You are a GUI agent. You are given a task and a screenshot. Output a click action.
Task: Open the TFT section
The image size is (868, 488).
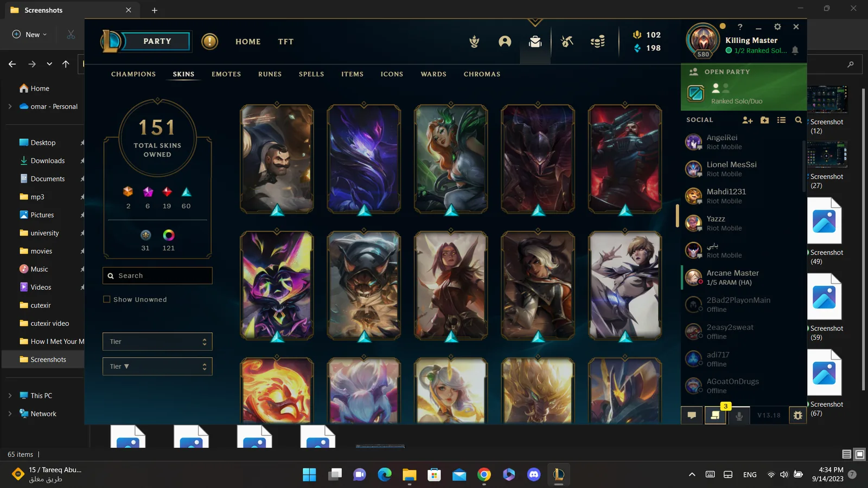pyautogui.click(x=286, y=42)
